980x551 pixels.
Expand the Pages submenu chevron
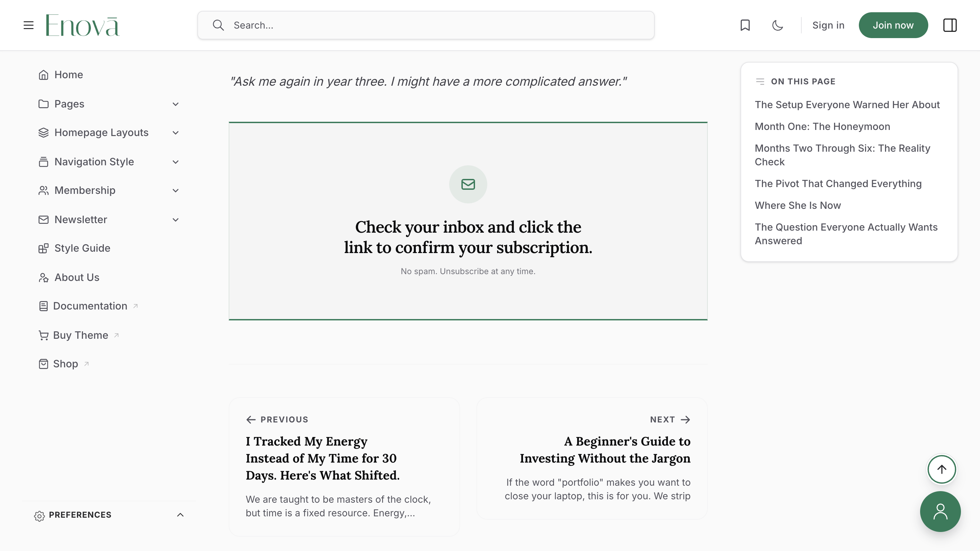coord(175,104)
